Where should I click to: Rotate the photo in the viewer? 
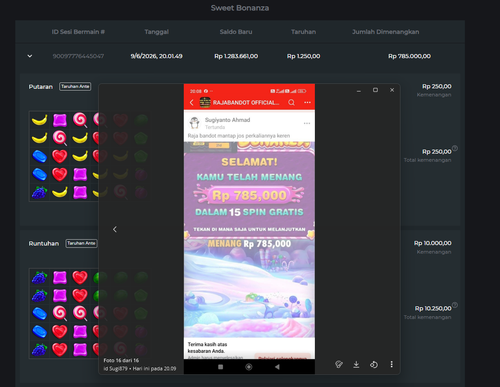tap(374, 364)
